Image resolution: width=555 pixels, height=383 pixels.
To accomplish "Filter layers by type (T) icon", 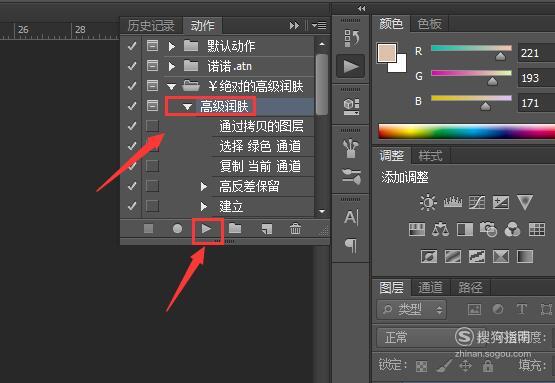I will [x=521, y=309].
